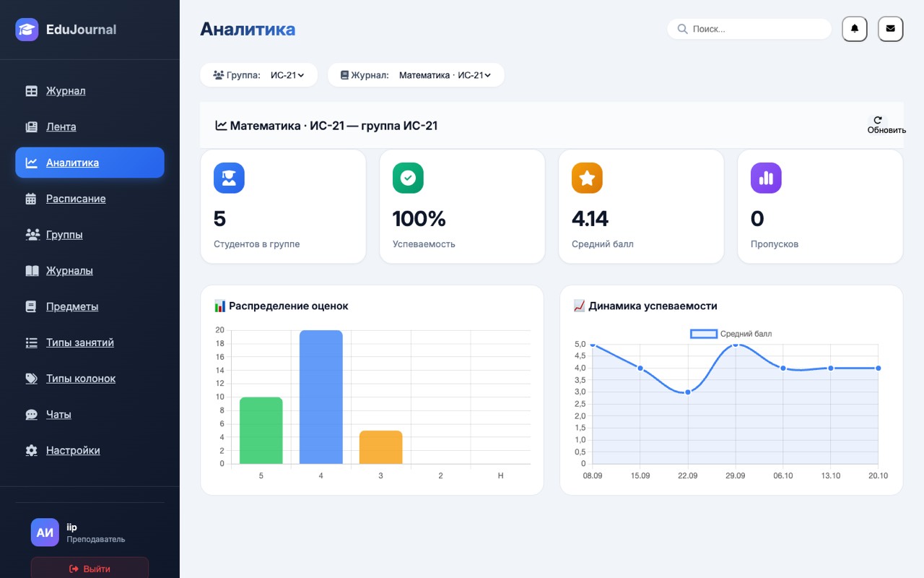Open messages via the envelope icon
This screenshot has width=924, height=578.
(890, 29)
